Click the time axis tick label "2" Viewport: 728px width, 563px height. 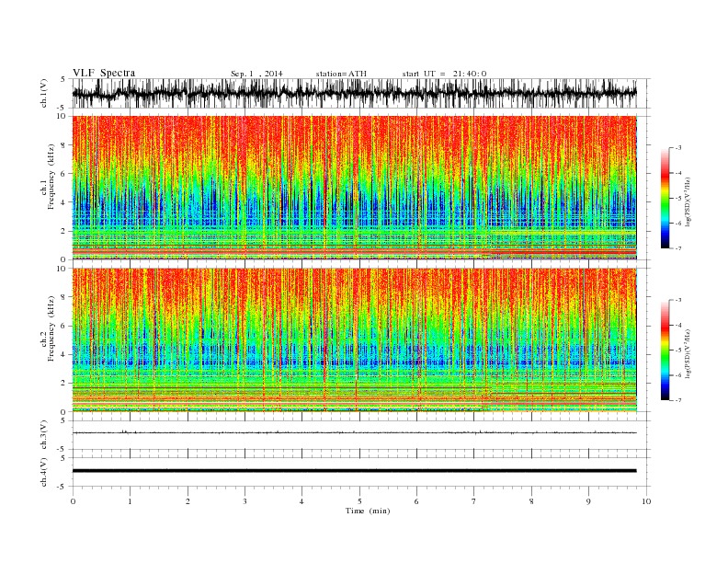pyautogui.click(x=188, y=501)
